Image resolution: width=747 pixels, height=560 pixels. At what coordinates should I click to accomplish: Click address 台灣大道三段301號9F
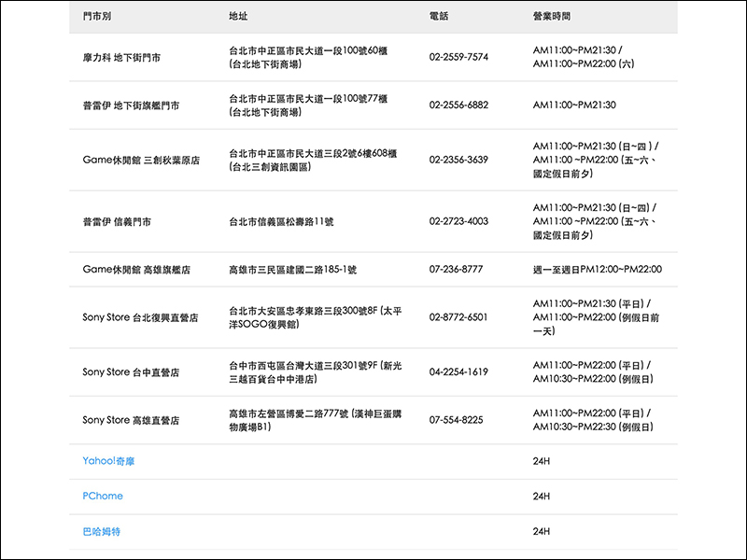click(316, 372)
